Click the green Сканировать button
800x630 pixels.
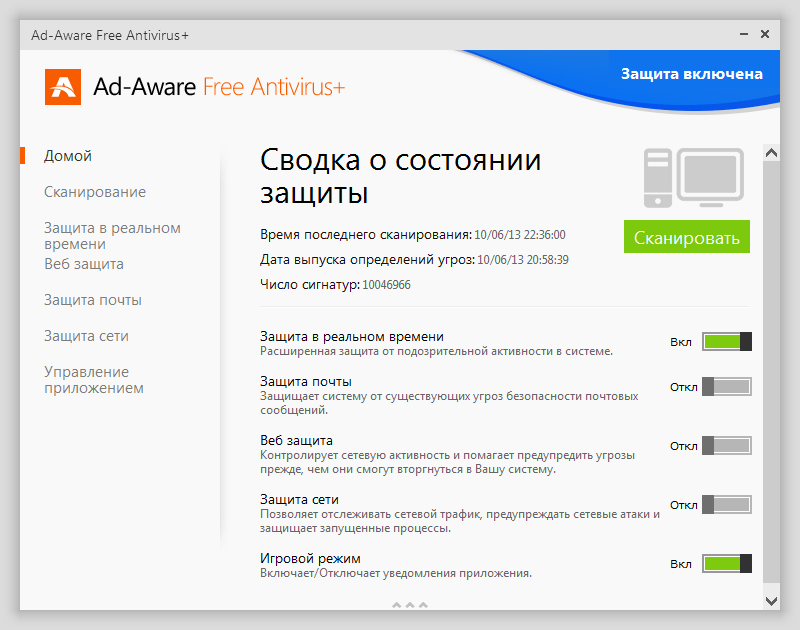click(687, 237)
